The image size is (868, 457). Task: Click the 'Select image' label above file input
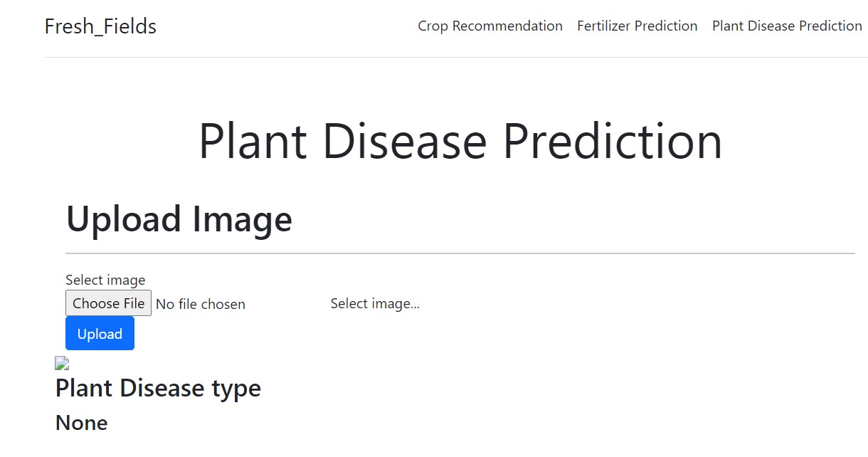[x=105, y=280]
